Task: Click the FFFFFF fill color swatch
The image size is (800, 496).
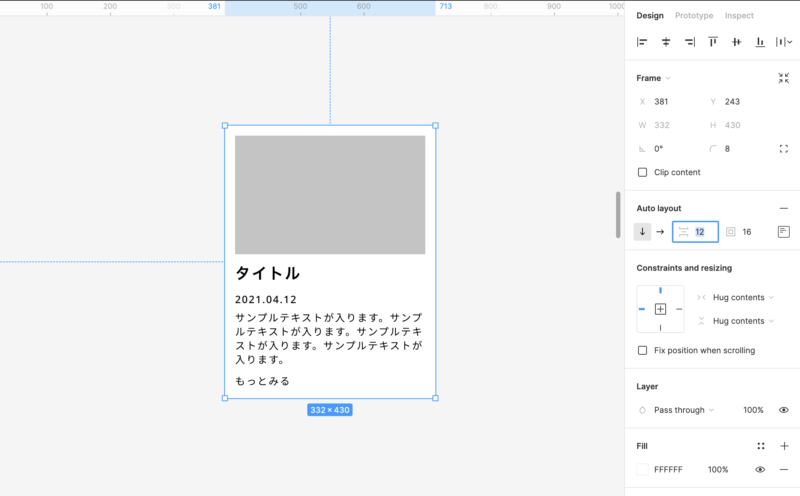Action: 642,469
